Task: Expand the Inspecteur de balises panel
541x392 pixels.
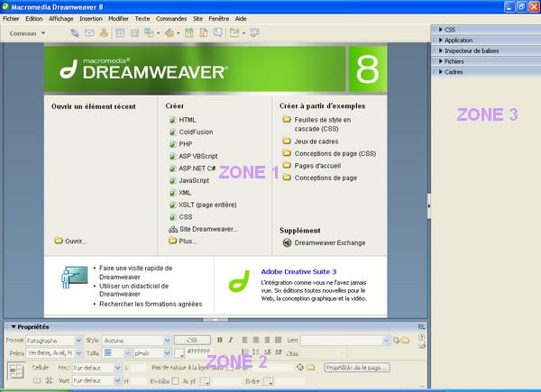Action: (x=441, y=50)
